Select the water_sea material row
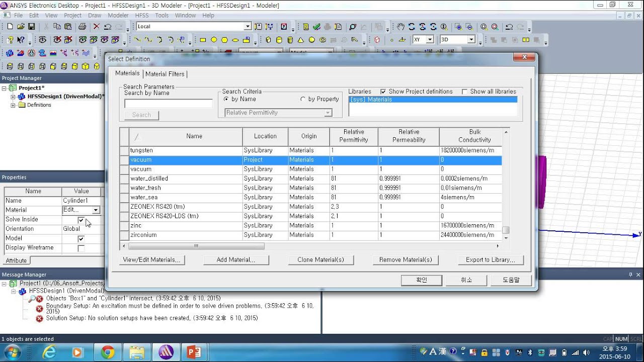 pos(310,198)
